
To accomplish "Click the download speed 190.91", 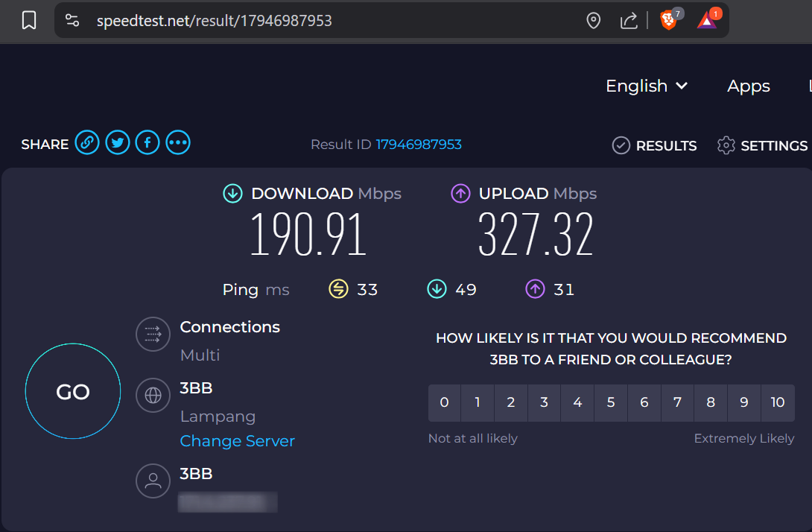I will coord(308,234).
